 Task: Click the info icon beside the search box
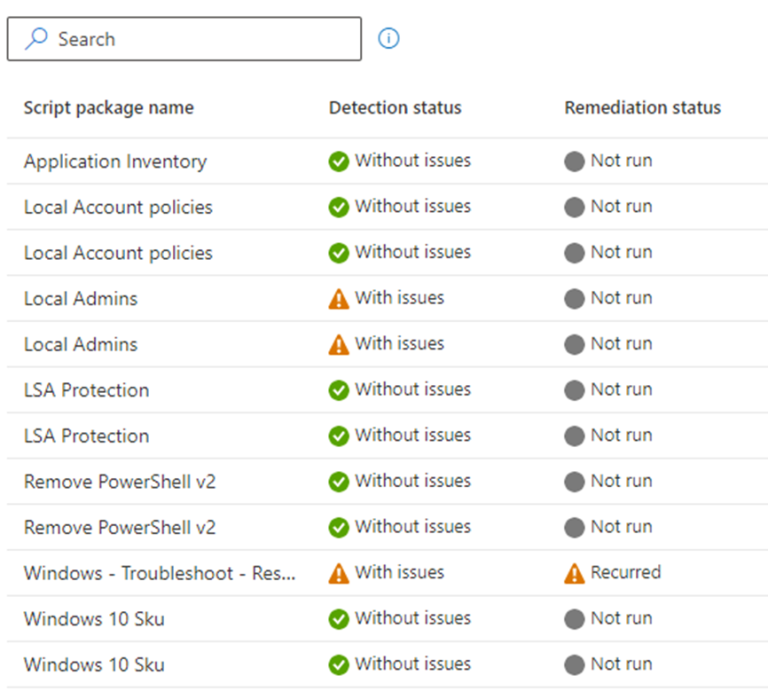[x=388, y=39]
